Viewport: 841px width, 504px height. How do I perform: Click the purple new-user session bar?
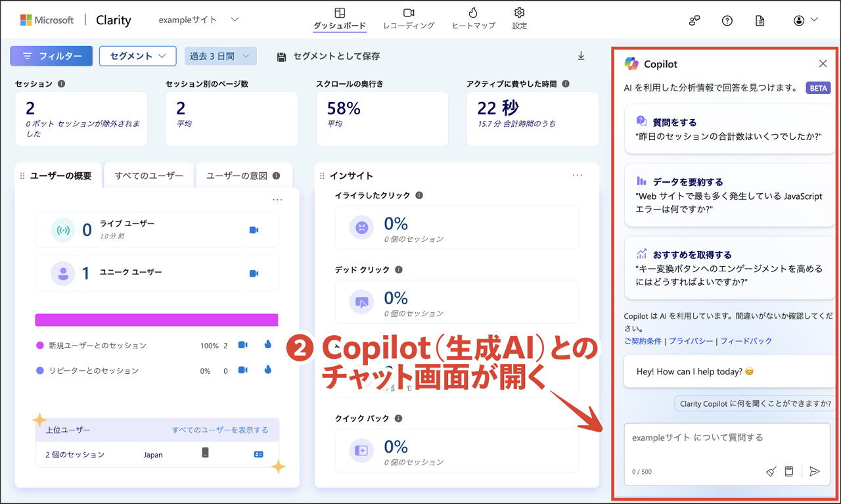[156, 320]
